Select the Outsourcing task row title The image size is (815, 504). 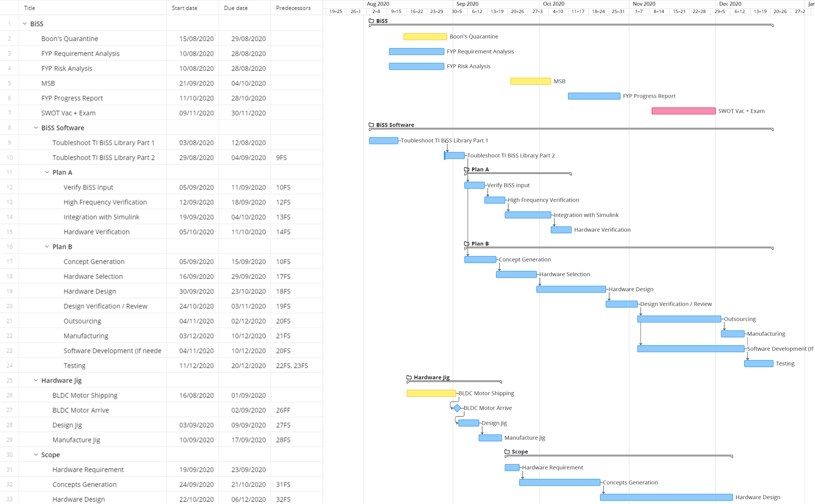tap(82, 321)
